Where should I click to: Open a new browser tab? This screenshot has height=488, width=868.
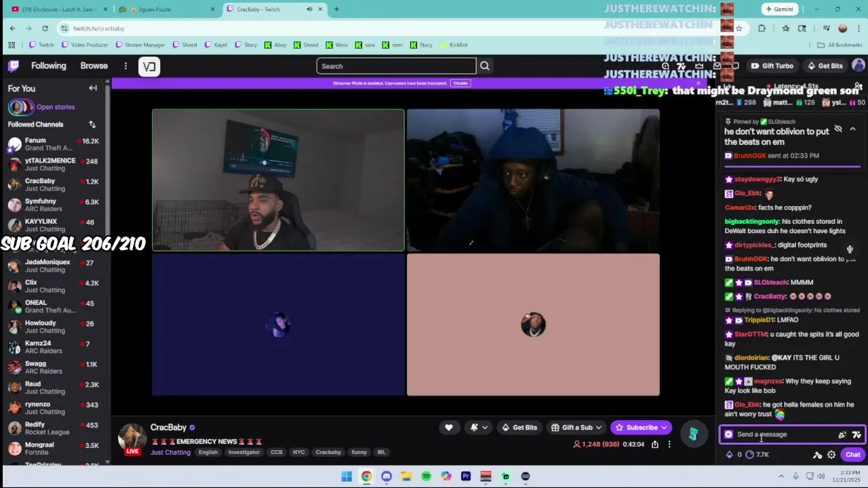[x=336, y=9]
